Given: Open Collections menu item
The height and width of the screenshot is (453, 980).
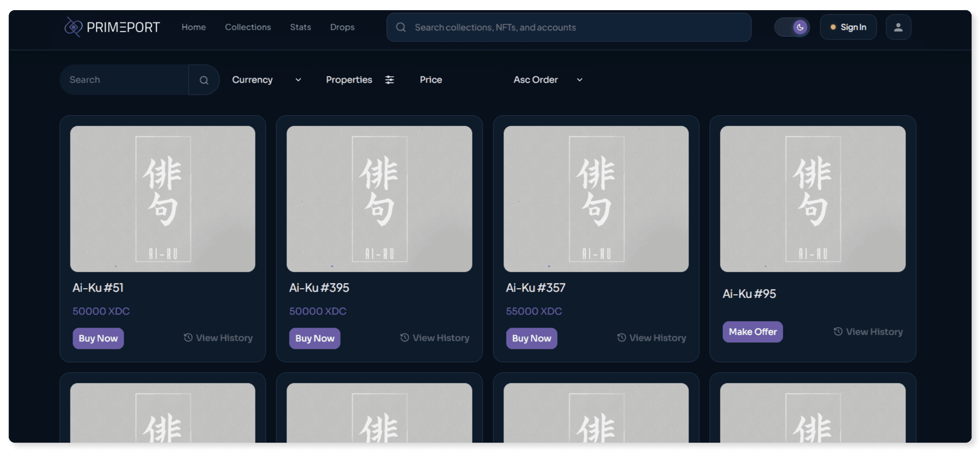Looking at the screenshot, I should click(248, 27).
